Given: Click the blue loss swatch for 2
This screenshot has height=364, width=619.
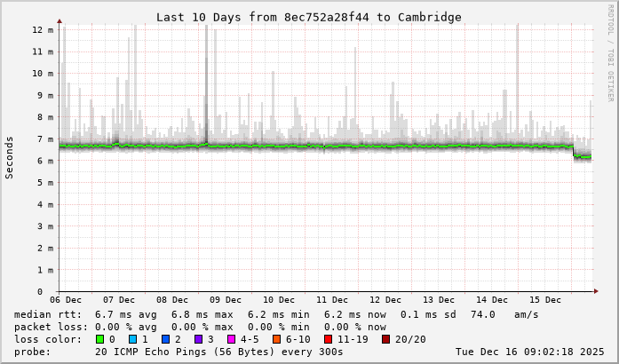Looking at the screenshot, I should (x=165, y=339).
